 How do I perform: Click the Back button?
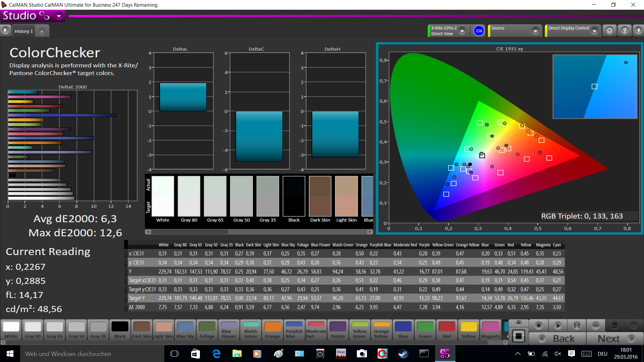tap(557, 339)
